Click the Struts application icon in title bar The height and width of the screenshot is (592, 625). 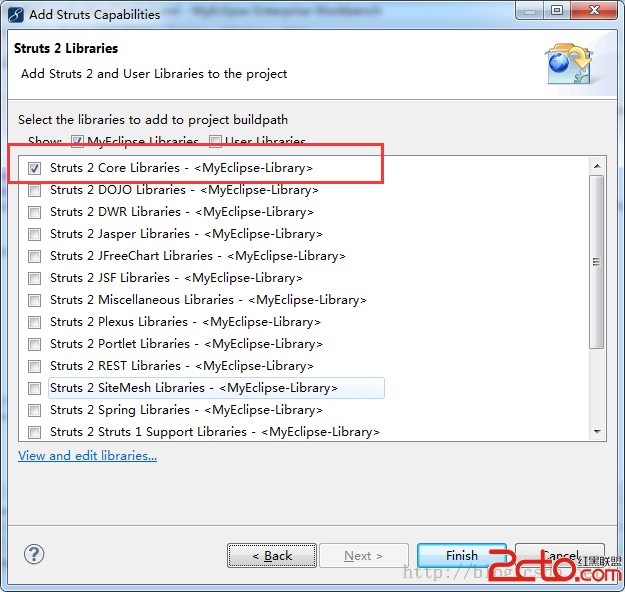[x=16, y=15]
